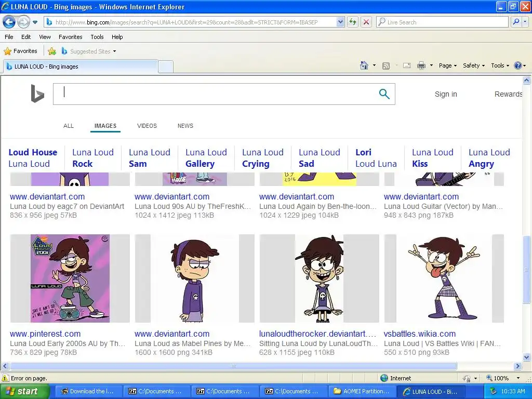The image size is (532, 399).
Task: Click the Luna Loud Gallery suggestion
Action: click(x=206, y=158)
